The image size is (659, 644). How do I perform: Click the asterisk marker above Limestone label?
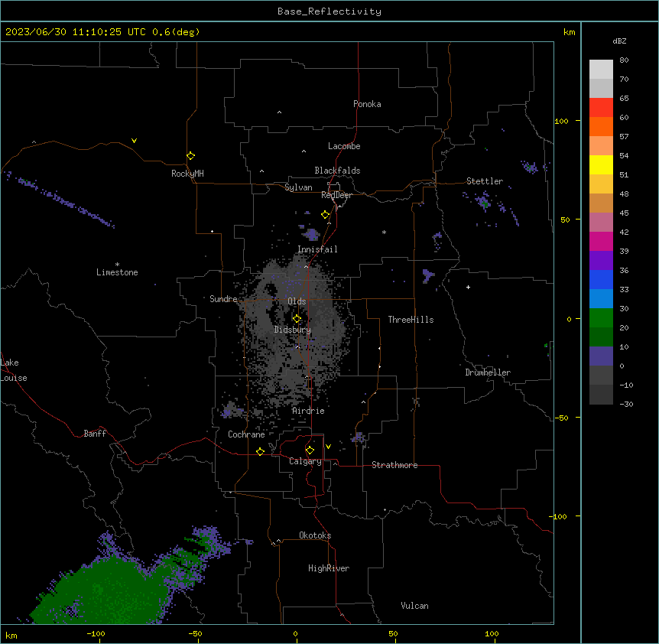[x=117, y=265]
